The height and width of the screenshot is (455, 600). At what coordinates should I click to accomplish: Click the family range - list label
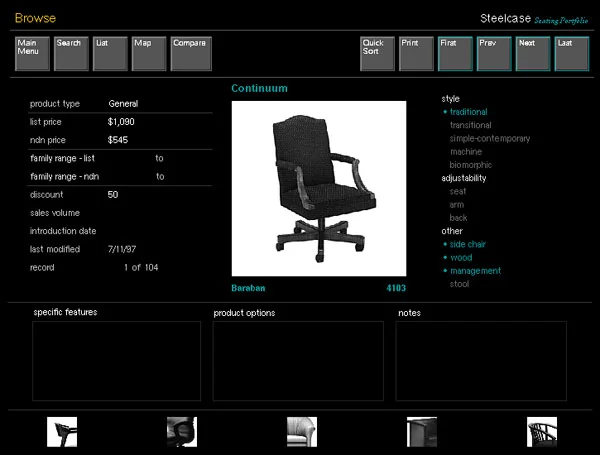pyautogui.click(x=62, y=158)
